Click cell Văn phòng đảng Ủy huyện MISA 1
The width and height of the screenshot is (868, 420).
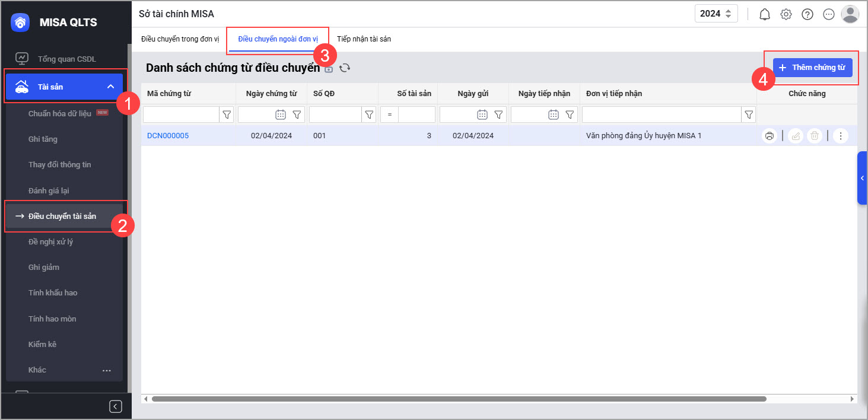click(x=644, y=136)
